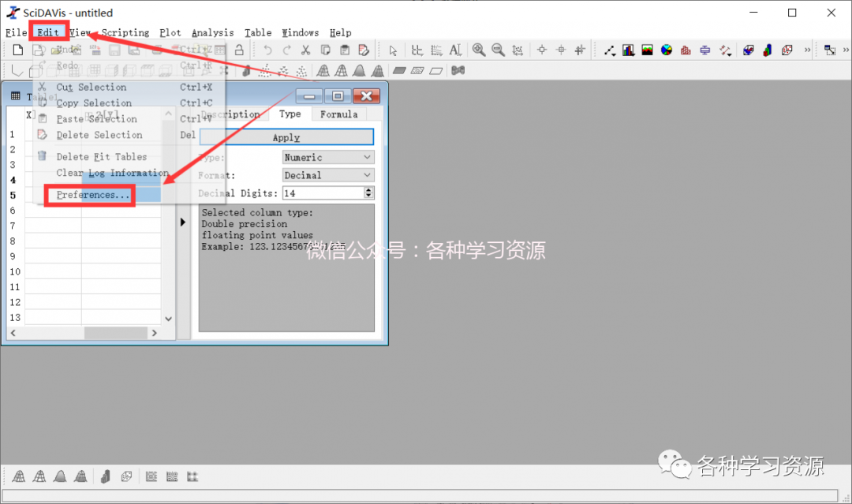The height and width of the screenshot is (504, 852).
Task: Open the Analysis menu
Action: [x=212, y=32]
